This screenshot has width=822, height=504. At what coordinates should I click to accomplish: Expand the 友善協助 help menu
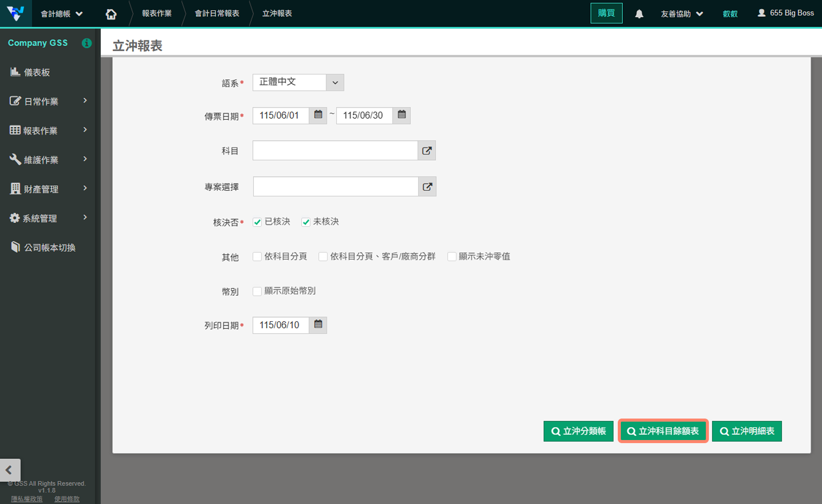pyautogui.click(x=682, y=14)
